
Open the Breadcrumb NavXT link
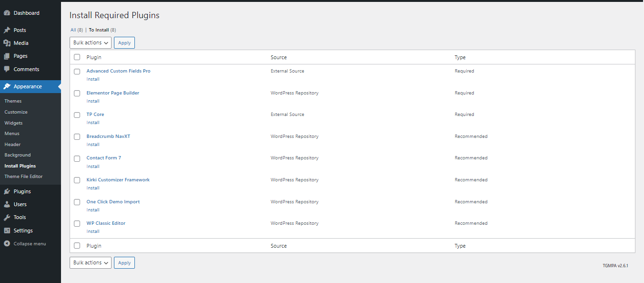pyautogui.click(x=108, y=136)
